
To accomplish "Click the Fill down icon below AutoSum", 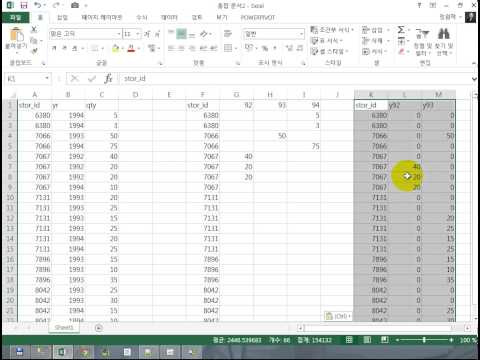I will click(401, 41).
